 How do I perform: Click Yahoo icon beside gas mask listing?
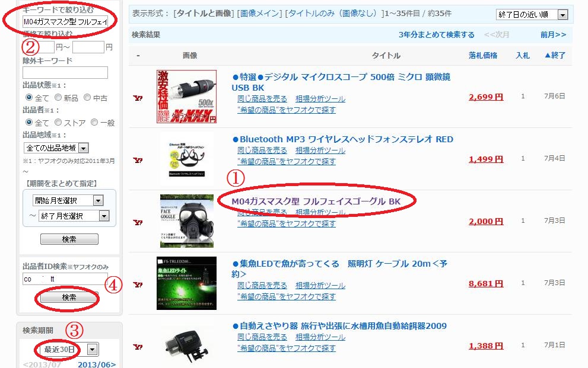(x=138, y=222)
